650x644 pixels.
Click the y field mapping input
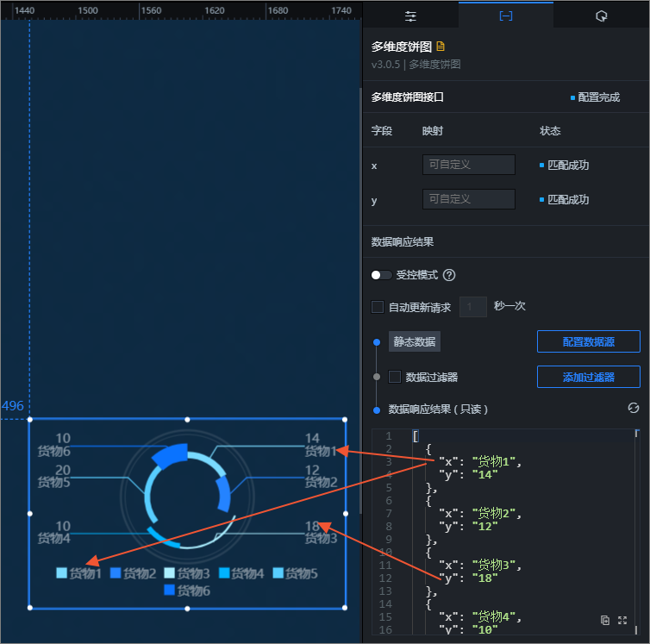pyautogui.click(x=468, y=199)
